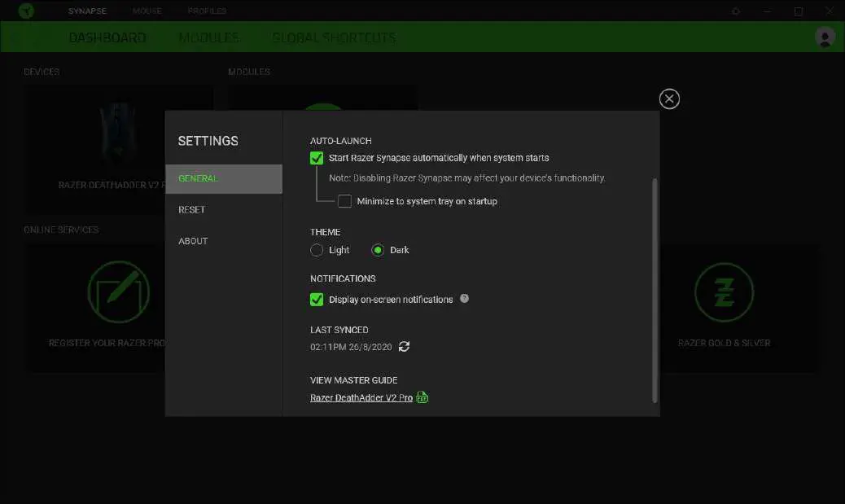Uncheck display on-screen notifications
This screenshot has height=504, width=845.
[316, 299]
